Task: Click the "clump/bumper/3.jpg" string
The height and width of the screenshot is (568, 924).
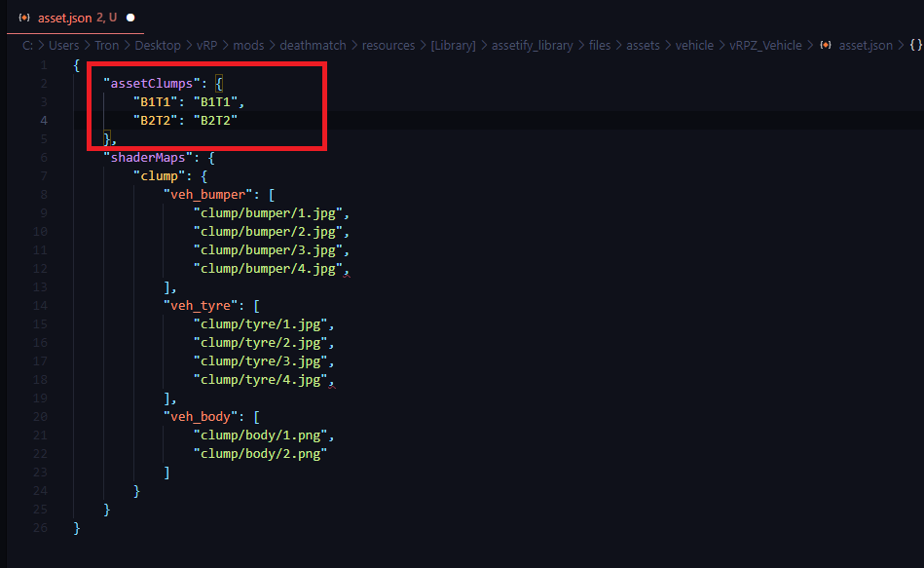Action: 268,250
